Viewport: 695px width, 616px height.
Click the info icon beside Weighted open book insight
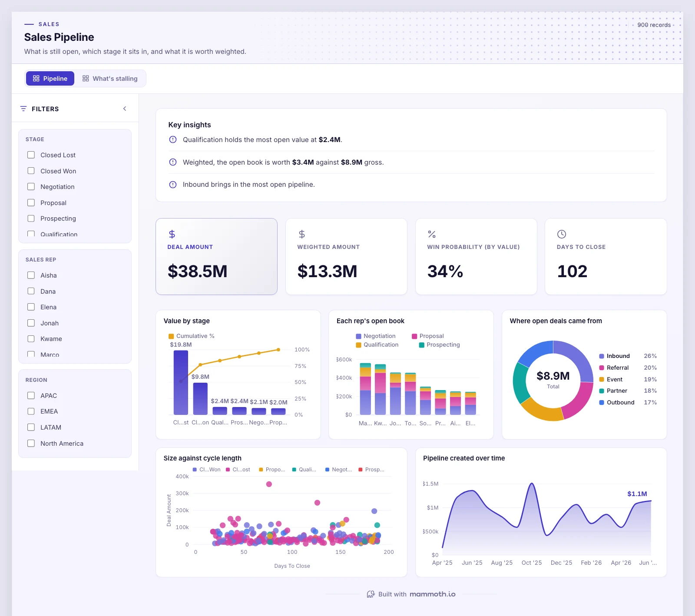tap(173, 162)
